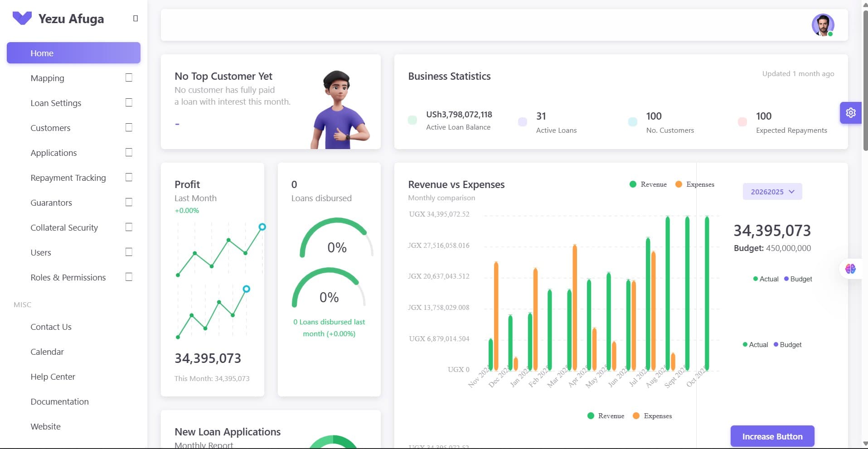The image size is (868, 449).
Task: Expand the Collateral Security section
Action: click(x=64, y=227)
